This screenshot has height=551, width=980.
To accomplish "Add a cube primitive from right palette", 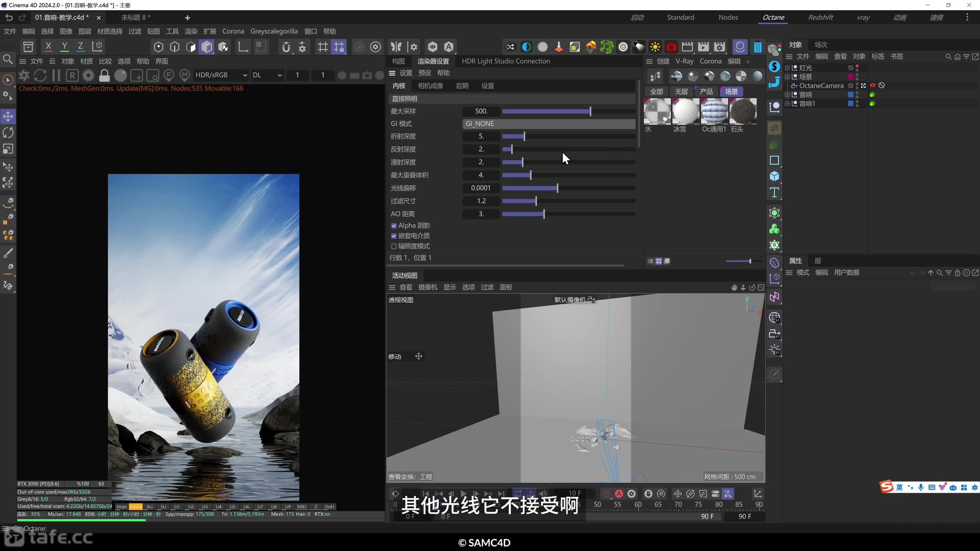I will click(x=774, y=176).
